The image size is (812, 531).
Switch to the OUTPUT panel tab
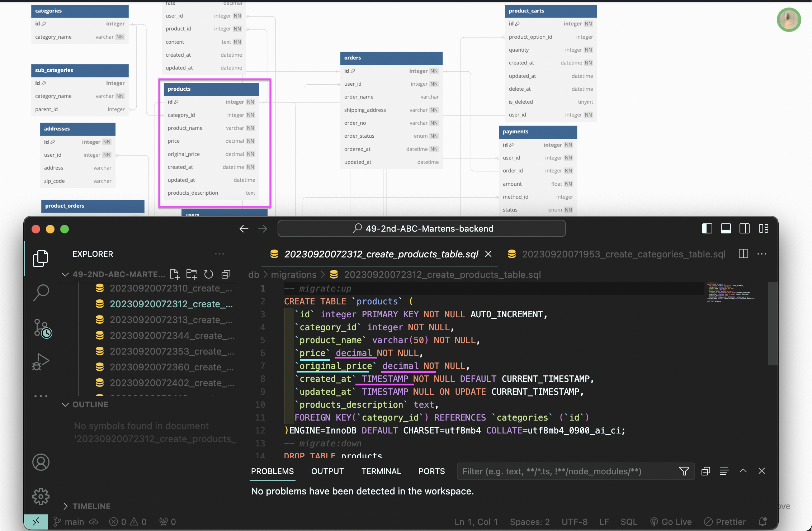(327, 471)
